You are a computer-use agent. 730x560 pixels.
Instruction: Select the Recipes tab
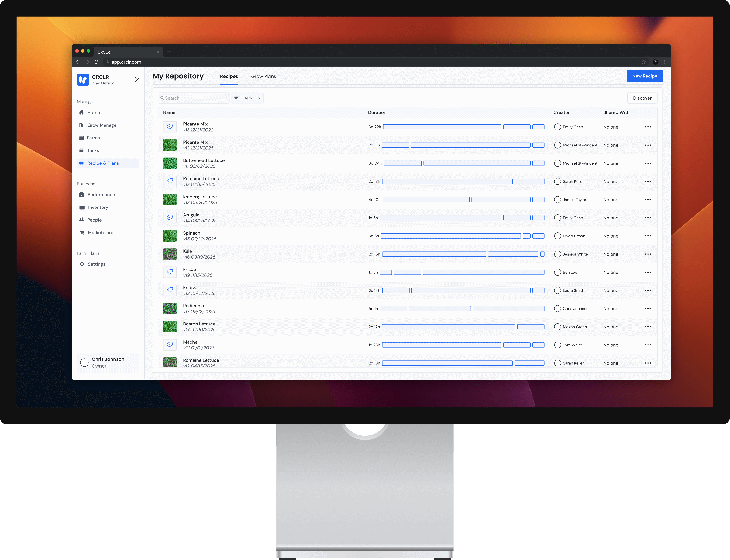point(229,76)
